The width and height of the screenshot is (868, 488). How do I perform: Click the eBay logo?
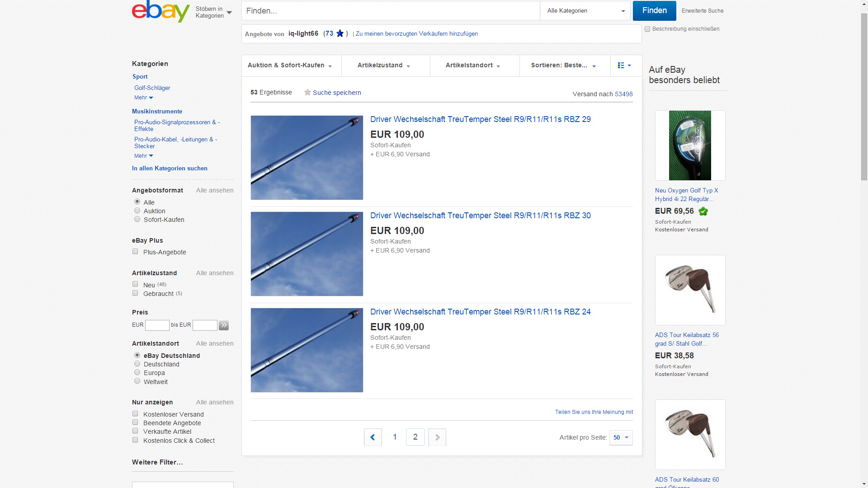point(160,11)
